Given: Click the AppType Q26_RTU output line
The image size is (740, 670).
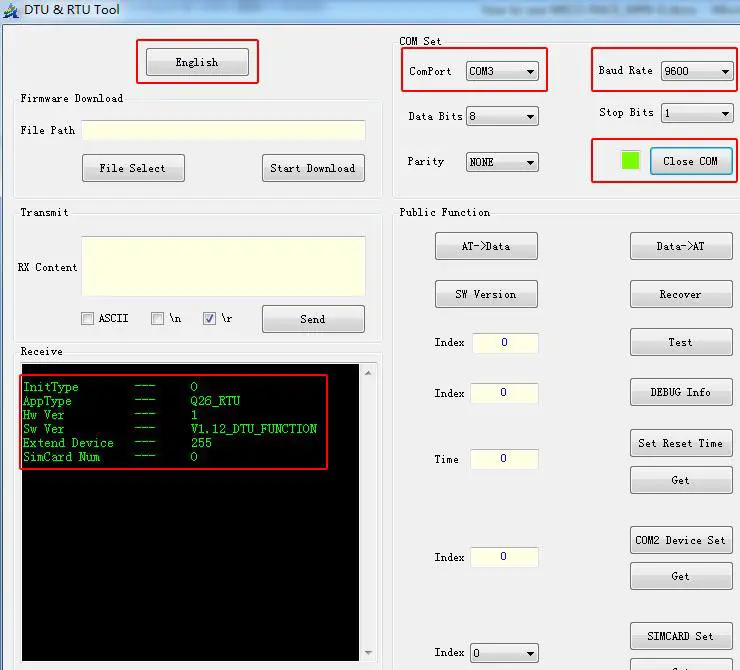Looking at the screenshot, I should point(131,401).
